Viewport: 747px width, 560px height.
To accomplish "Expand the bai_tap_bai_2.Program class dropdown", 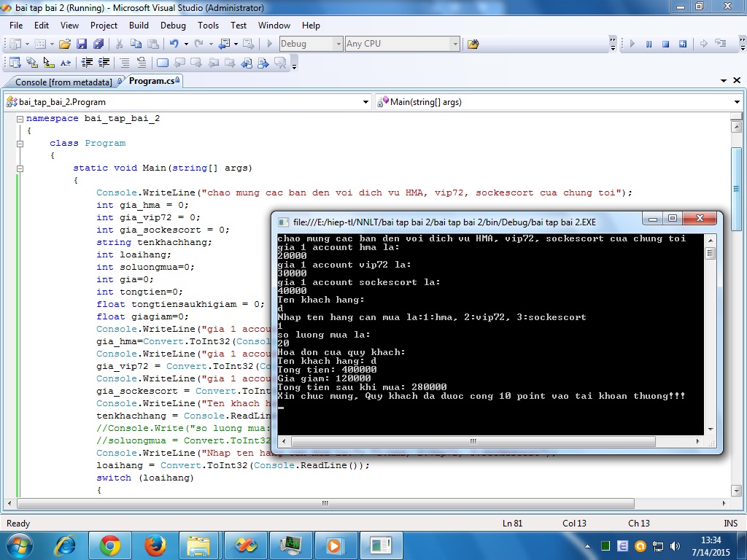I will (366, 102).
